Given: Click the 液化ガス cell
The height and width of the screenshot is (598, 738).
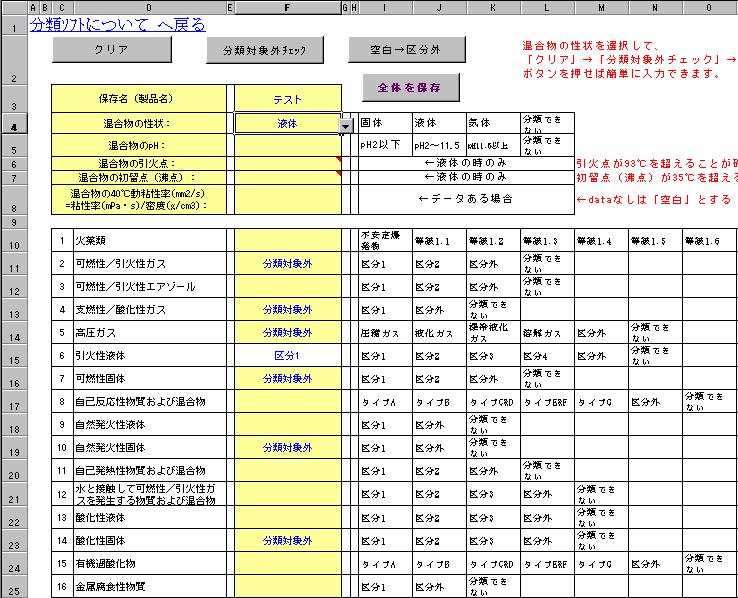Looking at the screenshot, I should click(x=440, y=333).
